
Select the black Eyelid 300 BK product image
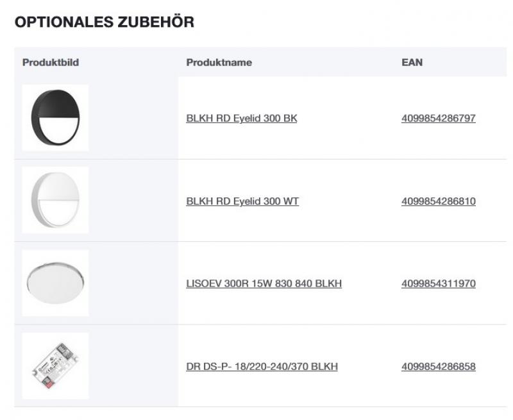click(x=55, y=118)
